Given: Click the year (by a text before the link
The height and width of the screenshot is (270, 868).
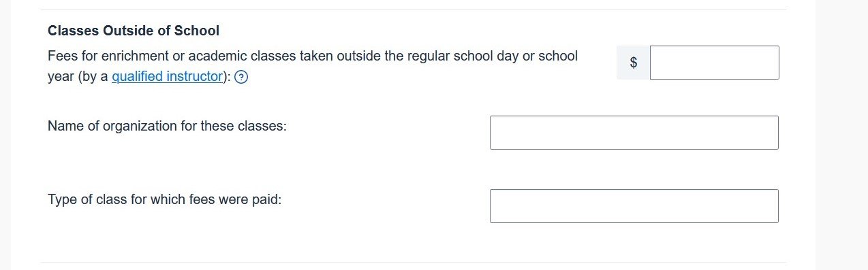Looking at the screenshot, I should click(x=78, y=76).
